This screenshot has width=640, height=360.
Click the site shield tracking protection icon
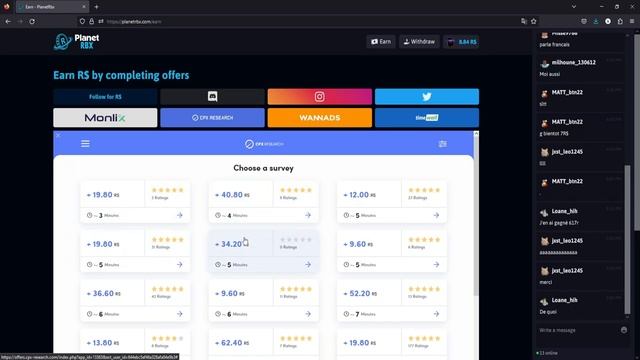coord(82,21)
